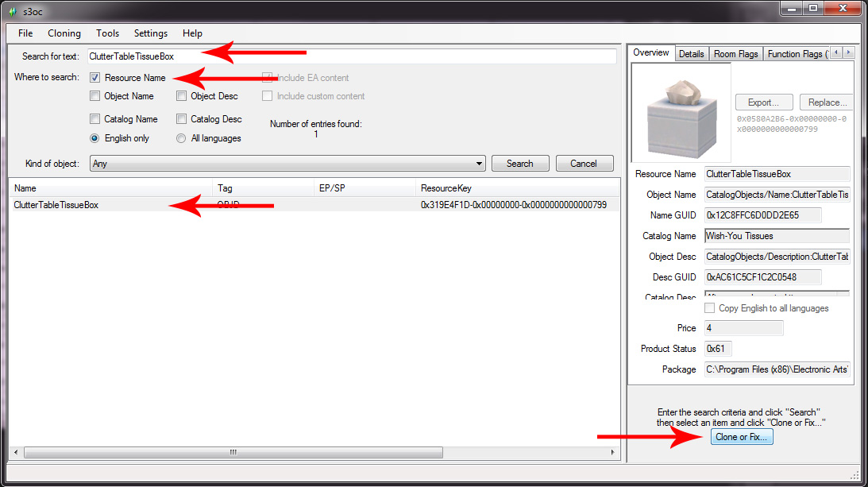
Task: Open the Settings menu
Action: click(150, 33)
